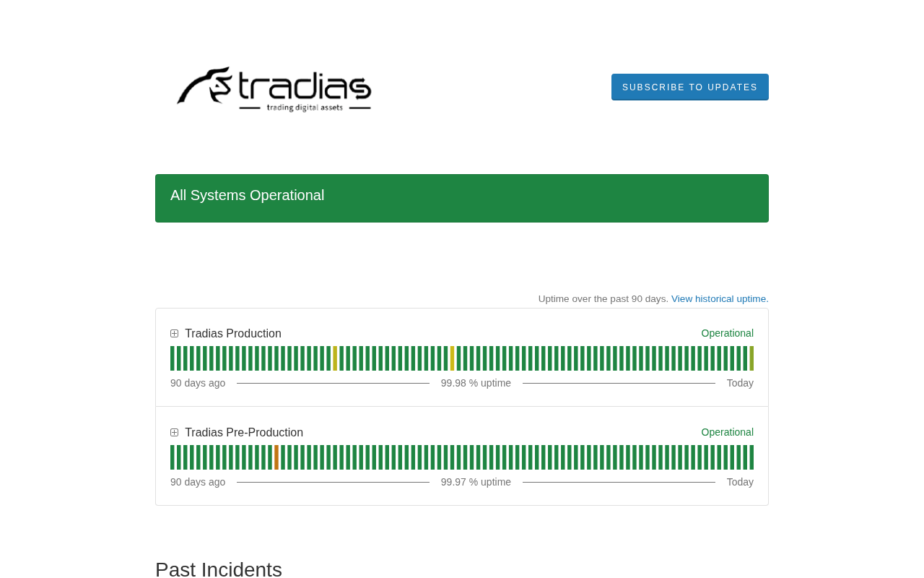This screenshot has height=578, width=924.
Task: Click the Operational status of Tradias Production
Action: pos(727,333)
